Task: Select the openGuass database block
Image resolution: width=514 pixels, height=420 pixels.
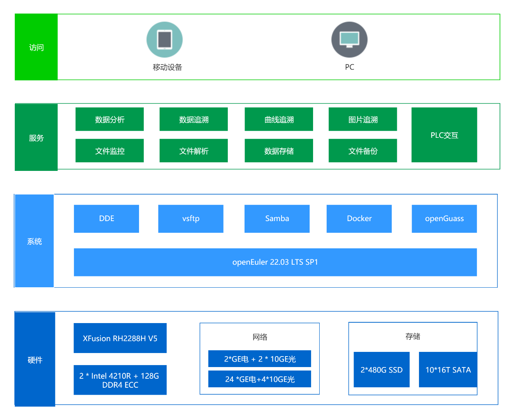Action: click(444, 218)
